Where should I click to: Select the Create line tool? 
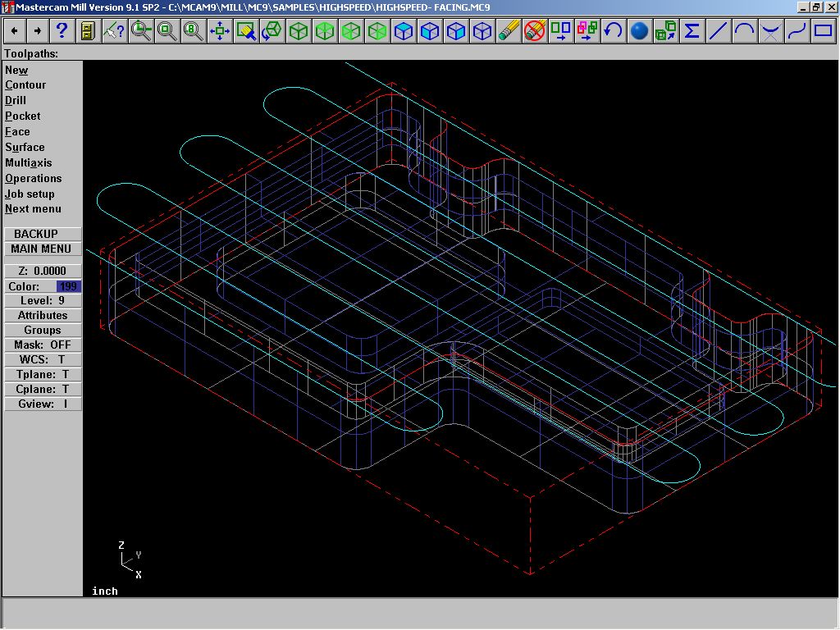click(x=719, y=31)
